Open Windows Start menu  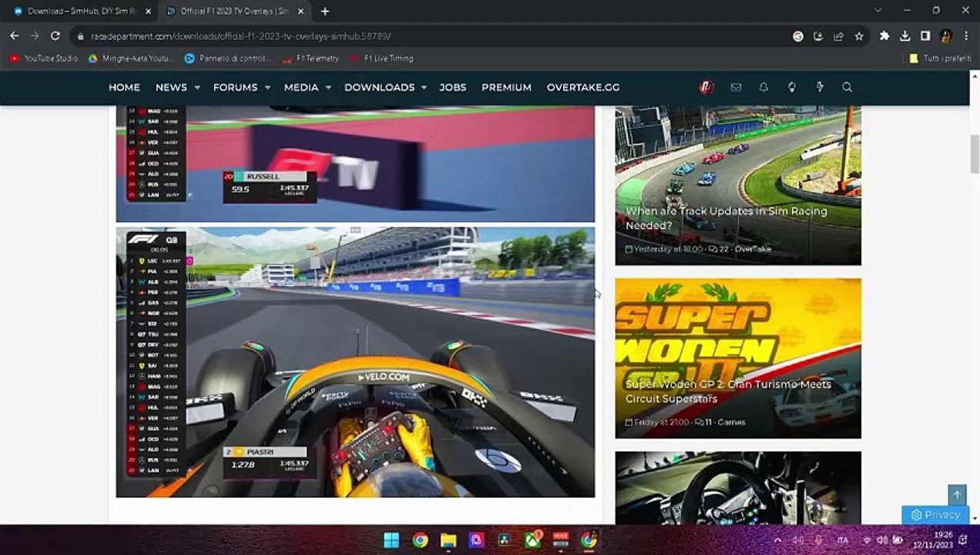click(391, 540)
